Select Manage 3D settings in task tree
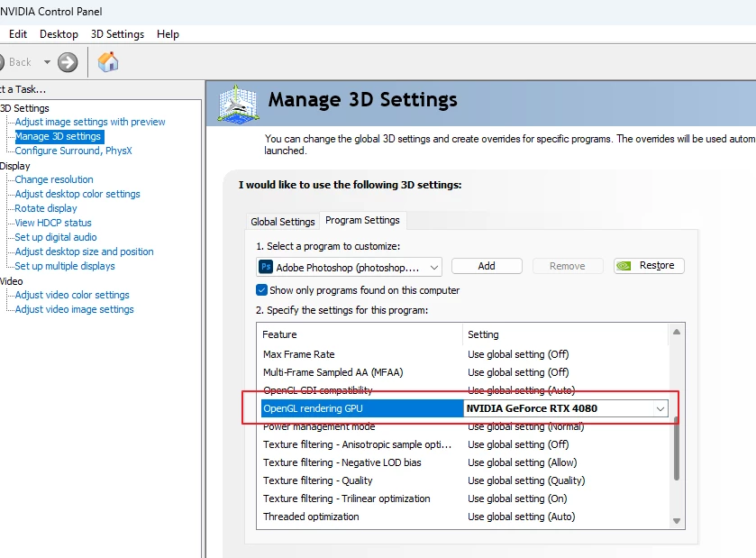Screen dimensions: 756x558 pyautogui.click(x=59, y=136)
